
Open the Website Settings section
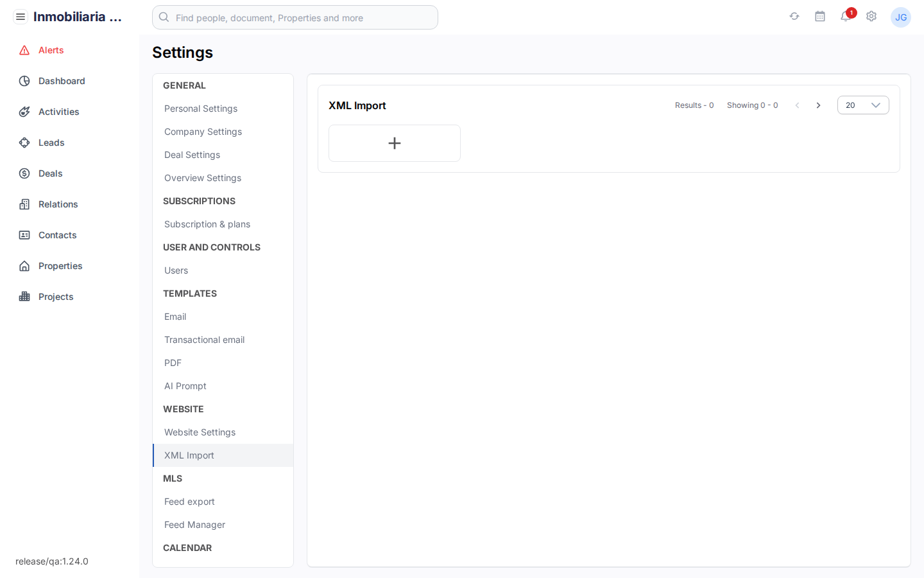pos(200,432)
